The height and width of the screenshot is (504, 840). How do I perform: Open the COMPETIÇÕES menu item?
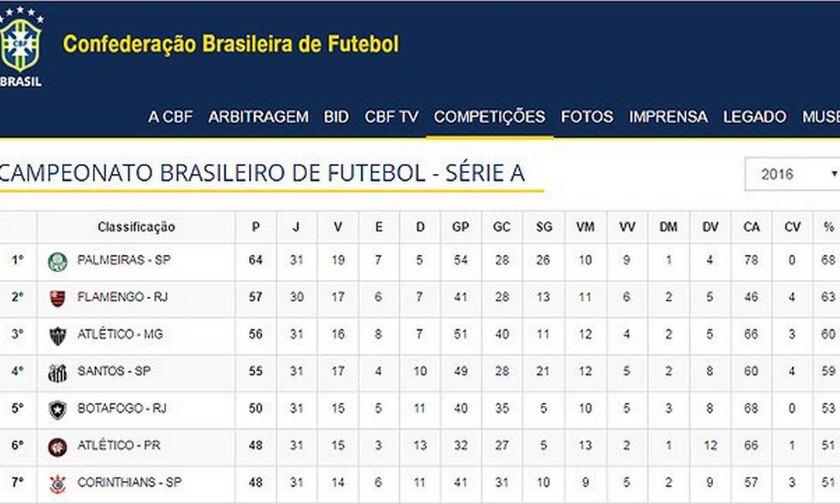[x=489, y=117]
